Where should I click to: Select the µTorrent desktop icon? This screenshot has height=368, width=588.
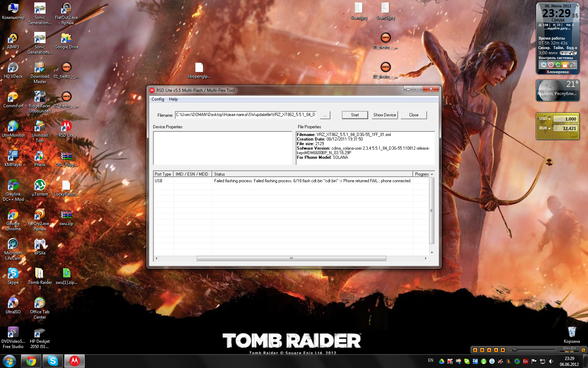tap(40, 188)
